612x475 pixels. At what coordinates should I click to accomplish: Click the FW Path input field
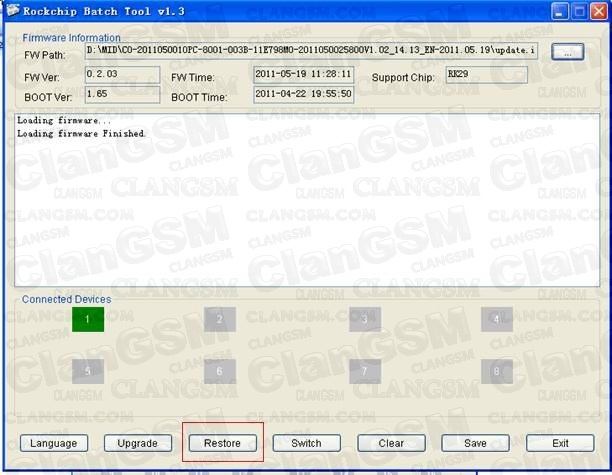(x=311, y=51)
